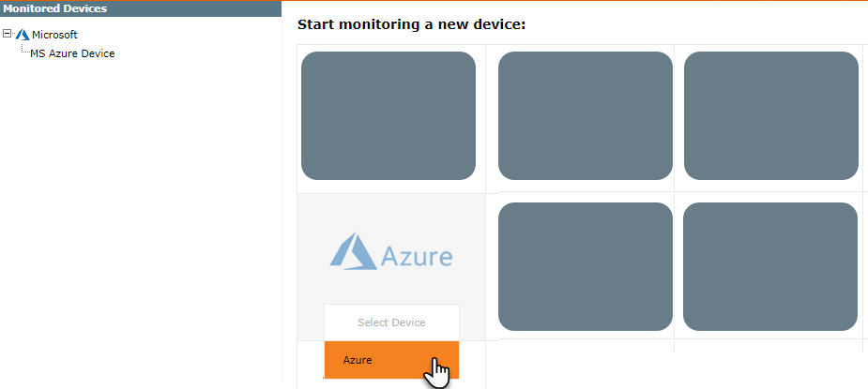Click the dotted tree connector line

(x=23, y=49)
